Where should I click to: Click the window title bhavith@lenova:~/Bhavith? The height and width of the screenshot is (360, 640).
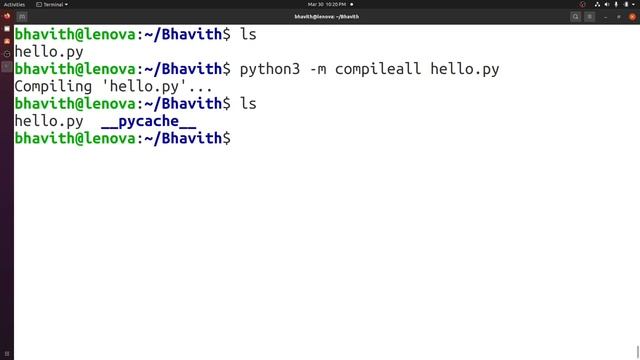327,17
